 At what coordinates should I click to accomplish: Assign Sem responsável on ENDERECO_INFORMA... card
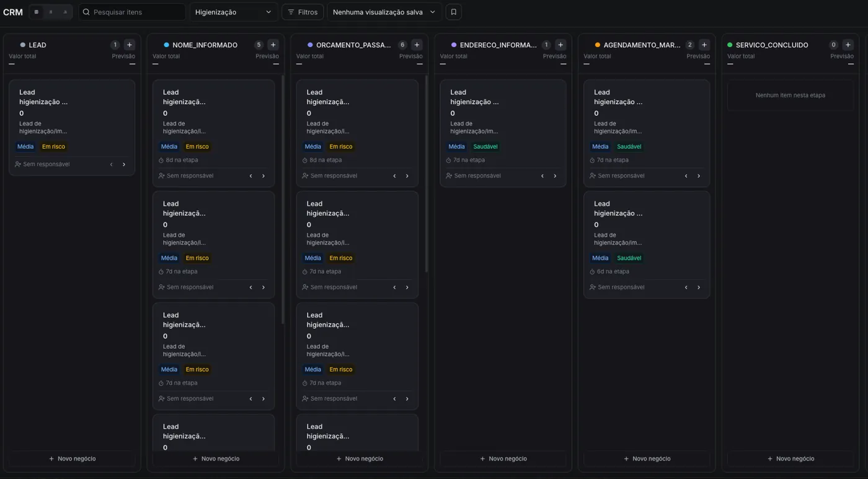473,176
